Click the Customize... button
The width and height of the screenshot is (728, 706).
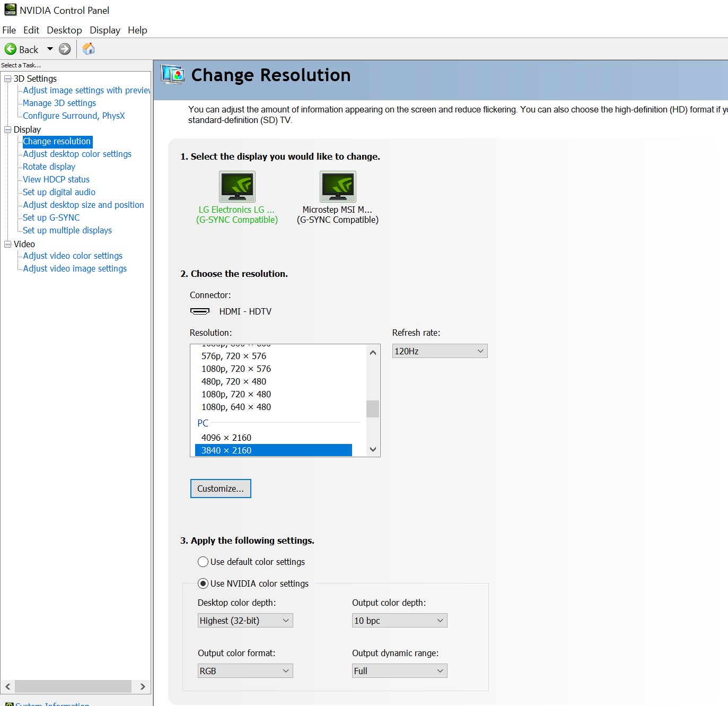221,489
